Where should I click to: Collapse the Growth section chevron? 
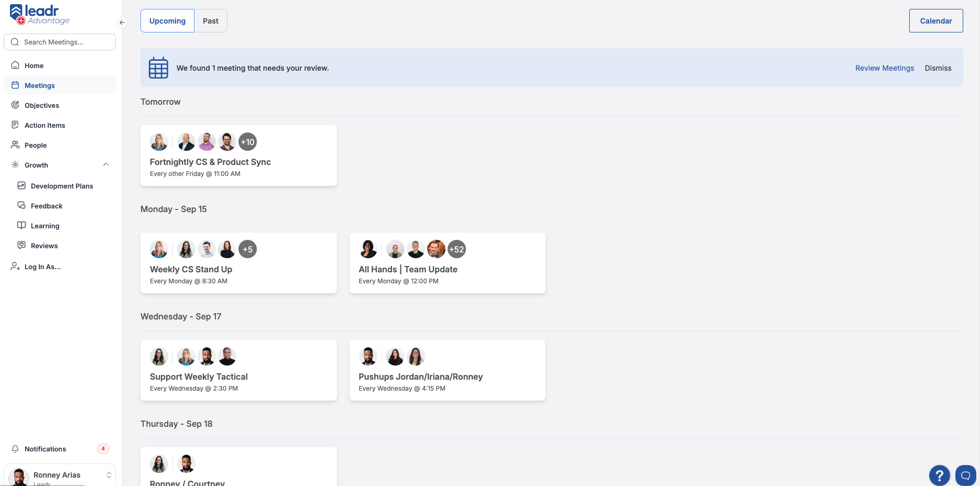click(x=106, y=164)
